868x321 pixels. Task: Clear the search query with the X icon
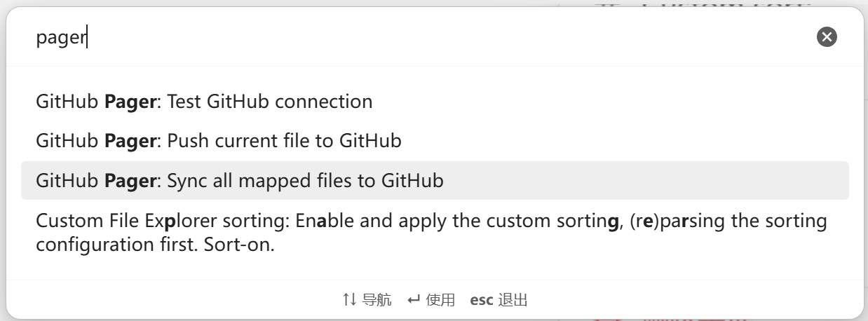[x=827, y=37]
